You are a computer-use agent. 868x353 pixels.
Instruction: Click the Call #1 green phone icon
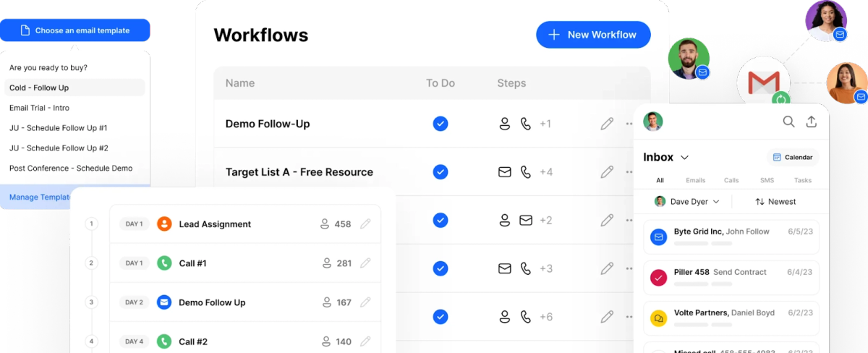click(x=164, y=263)
